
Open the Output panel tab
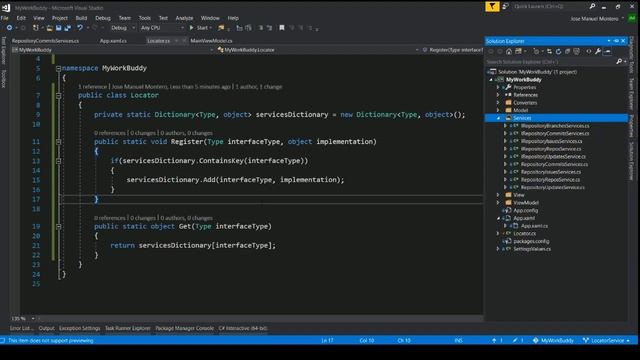(46, 328)
